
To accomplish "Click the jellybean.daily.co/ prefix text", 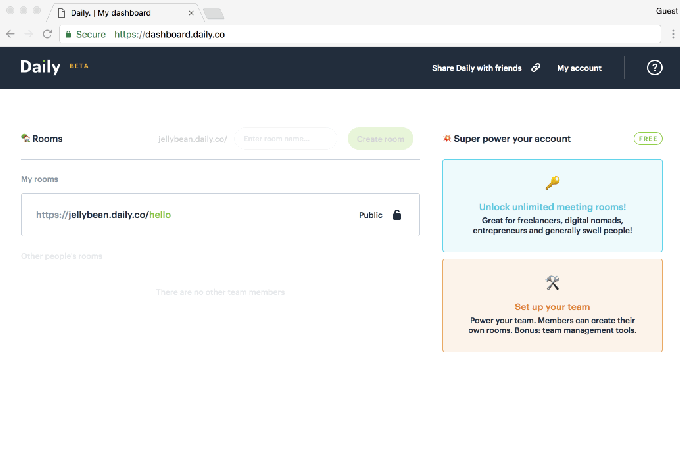I will coord(193,139).
